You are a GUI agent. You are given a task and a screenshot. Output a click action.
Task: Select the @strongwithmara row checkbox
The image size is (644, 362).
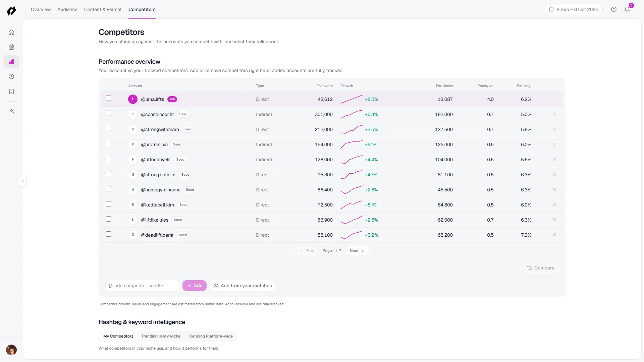click(108, 128)
